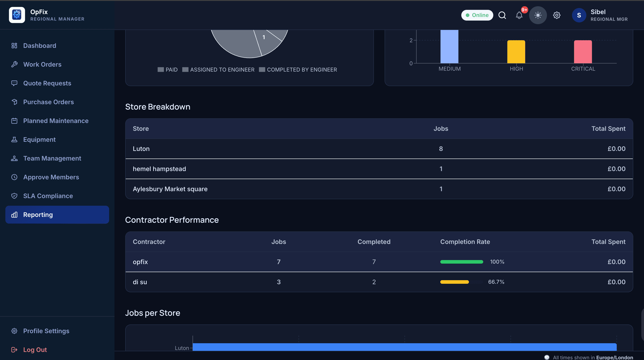Click the blue MEDIUM priority bar
This screenshot has width=644, height=360.
pos(449,47)
